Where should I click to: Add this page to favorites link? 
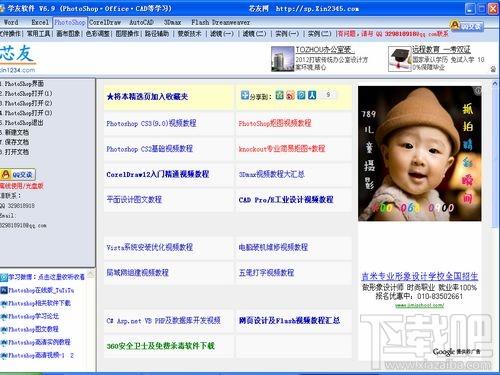click(147, 97)
